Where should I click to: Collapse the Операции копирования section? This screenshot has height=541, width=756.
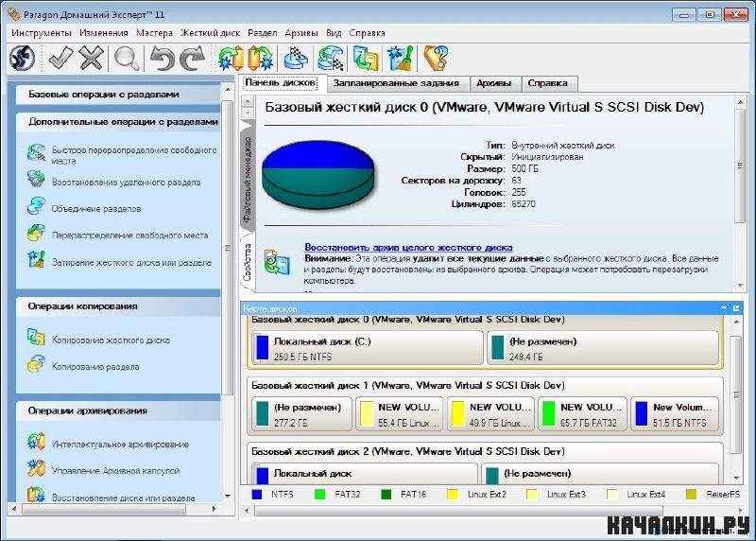coord(119,306)
